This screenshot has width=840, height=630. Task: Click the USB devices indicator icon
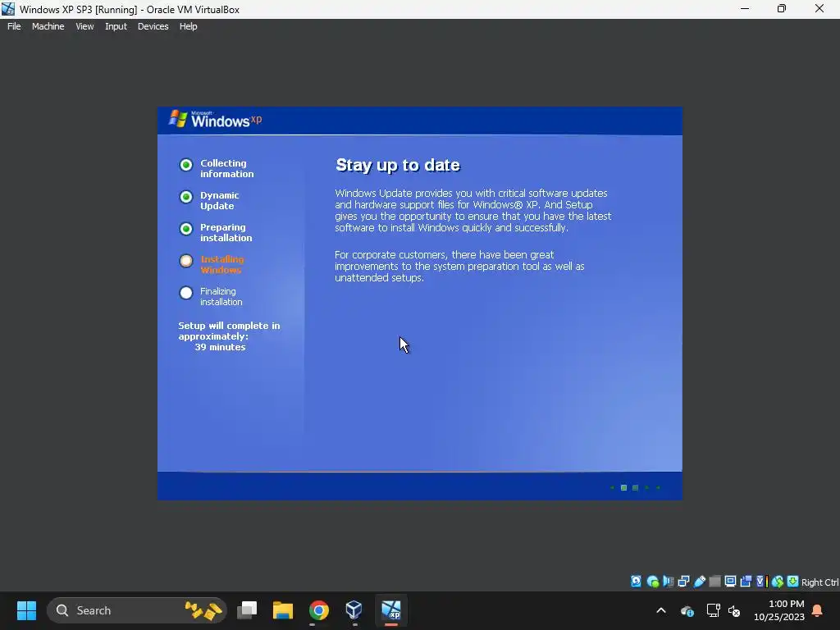pos(700,582)
